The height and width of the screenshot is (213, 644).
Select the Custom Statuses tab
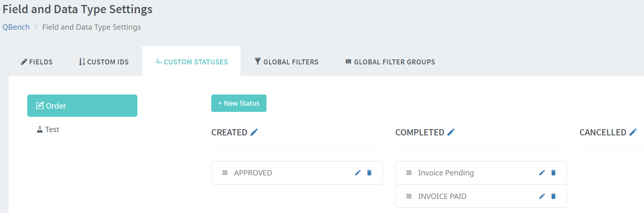[x=191, y=62]
